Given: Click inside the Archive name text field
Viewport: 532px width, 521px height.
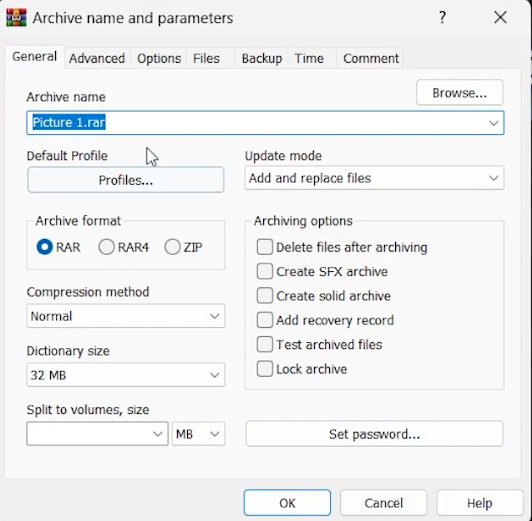Looking at the screenshot, I should (265, 122).
